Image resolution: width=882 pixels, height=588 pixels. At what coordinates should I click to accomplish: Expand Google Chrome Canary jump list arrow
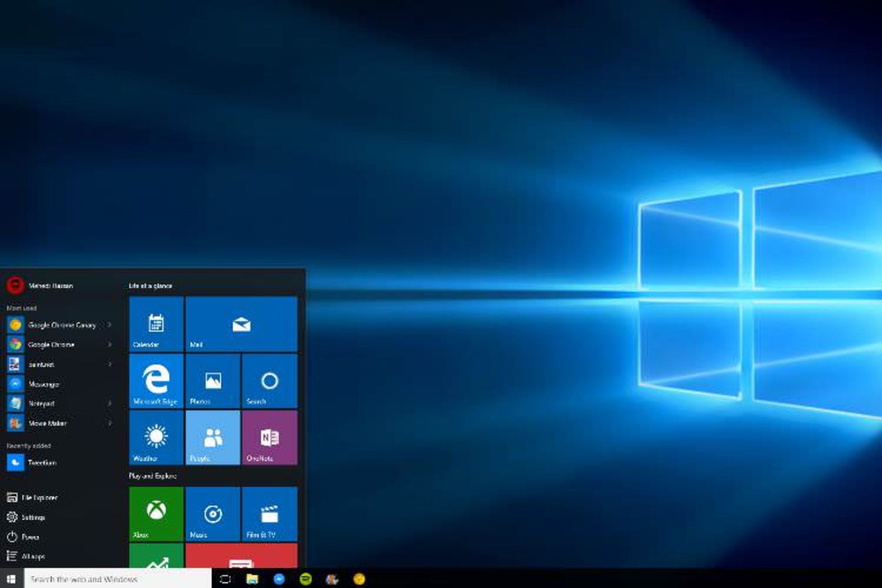(x=109, y=325)
